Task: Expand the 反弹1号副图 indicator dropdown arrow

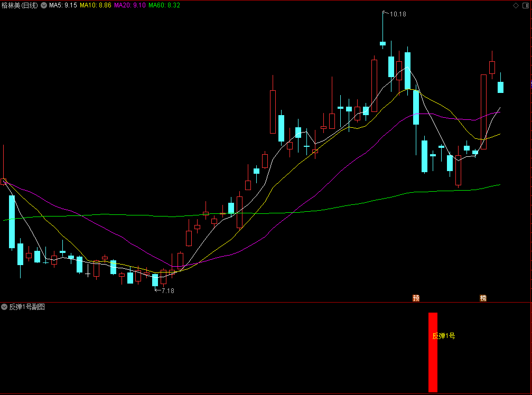Action: pos(4,307)
